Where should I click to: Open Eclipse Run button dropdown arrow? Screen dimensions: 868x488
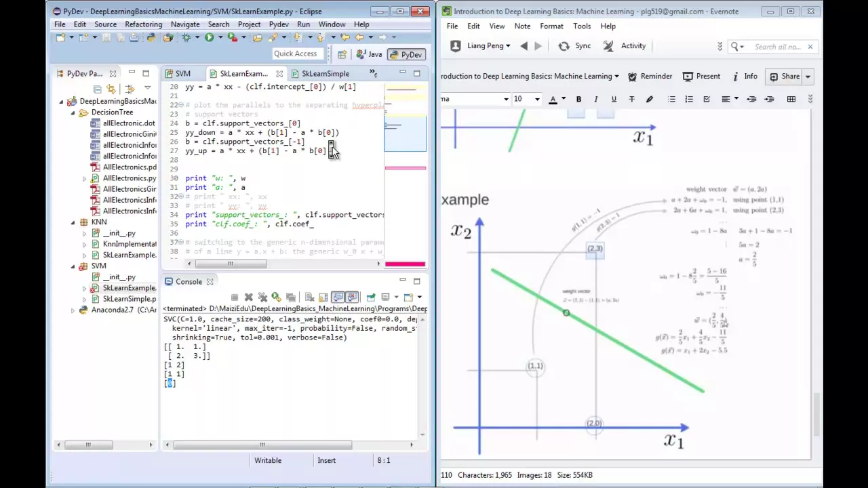(220, 37)
